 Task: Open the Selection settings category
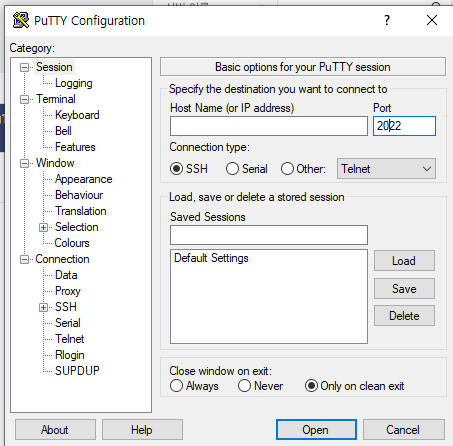tap(77, 227)
